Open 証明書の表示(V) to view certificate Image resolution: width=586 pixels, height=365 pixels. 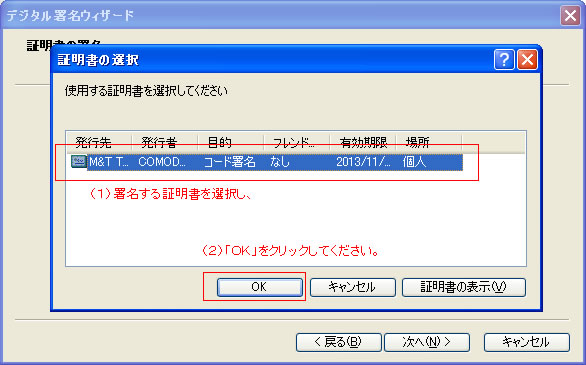[463, 287]
